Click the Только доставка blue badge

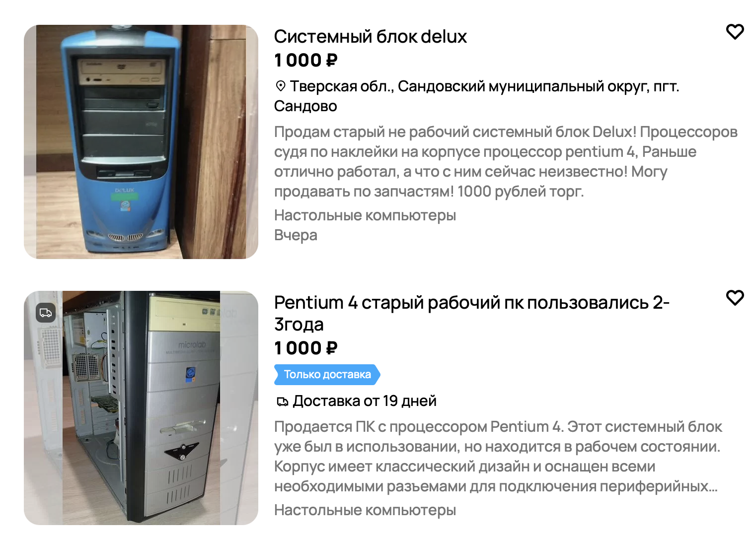coord(327,375)
